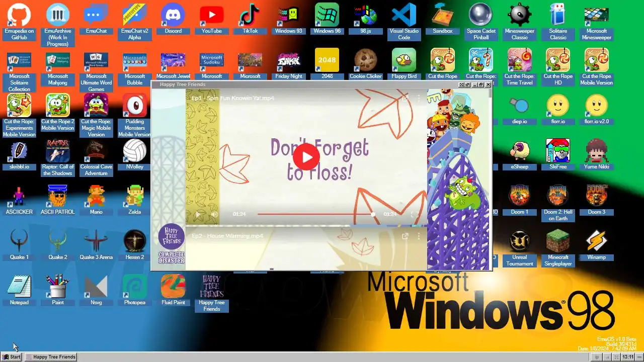Click the Happy Tree Friends Complete Disaster logo
The image size is (644, 362).
(171, 244)
